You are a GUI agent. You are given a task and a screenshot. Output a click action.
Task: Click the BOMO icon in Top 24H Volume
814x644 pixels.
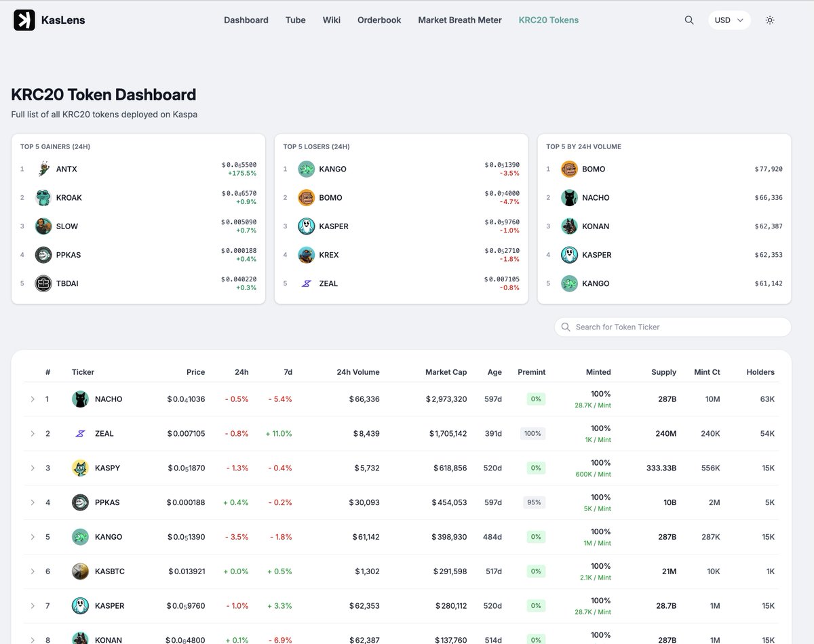(569, 169)
